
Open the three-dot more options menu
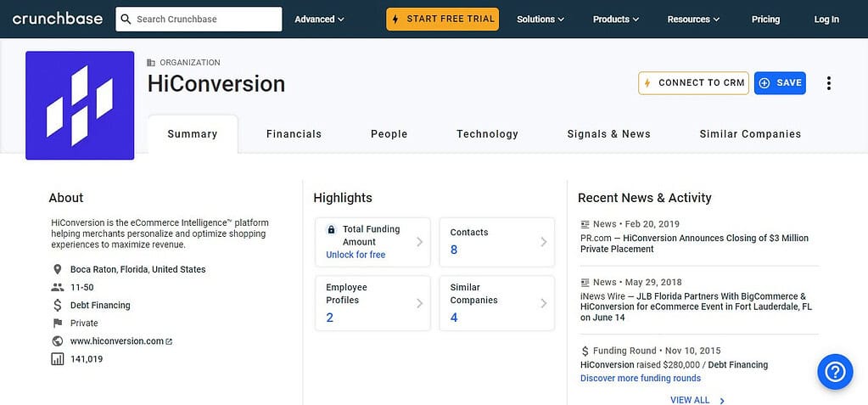(829, 83)
